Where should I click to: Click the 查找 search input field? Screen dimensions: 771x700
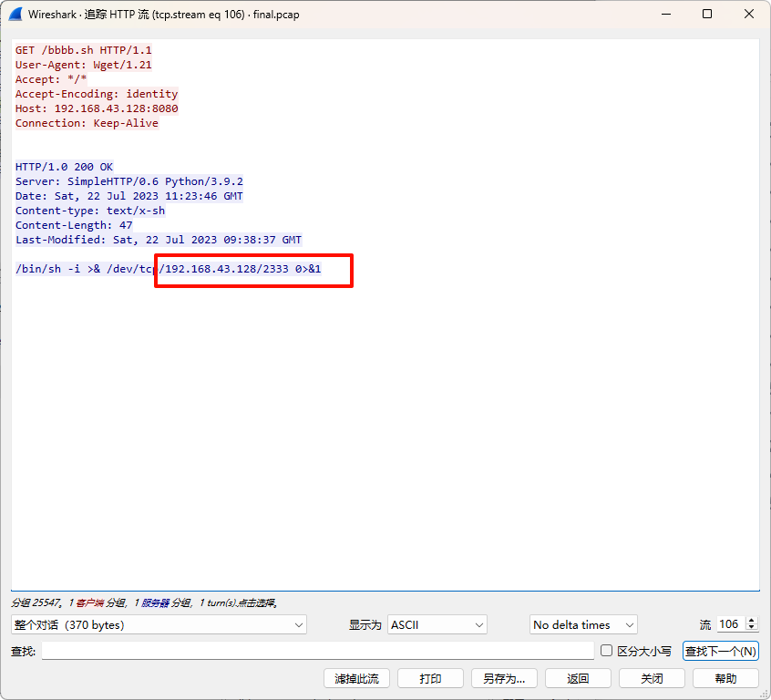coord(318,651)
